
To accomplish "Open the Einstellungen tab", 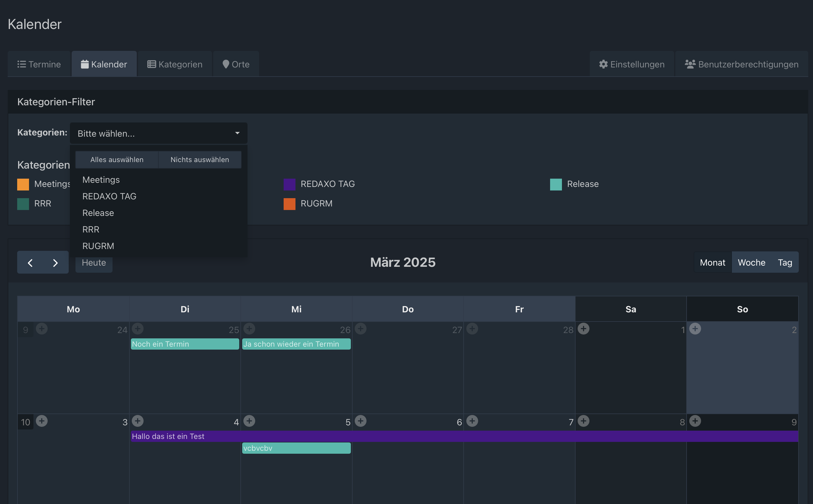I will pos(632,64).
